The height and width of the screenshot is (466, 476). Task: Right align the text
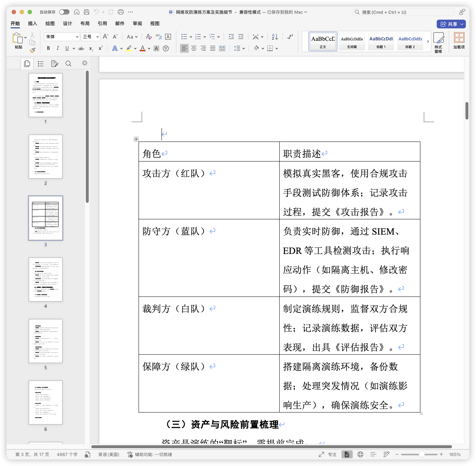203,48
